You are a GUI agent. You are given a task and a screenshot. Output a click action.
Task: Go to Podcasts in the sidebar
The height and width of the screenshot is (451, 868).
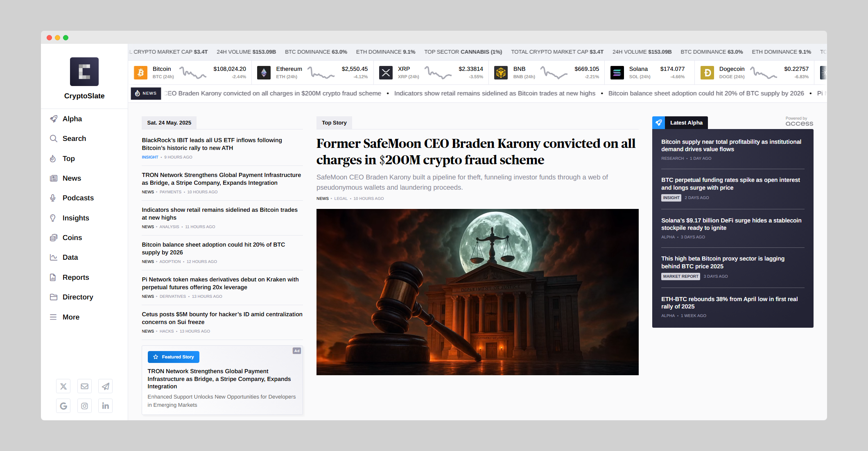tap(78, 198)
